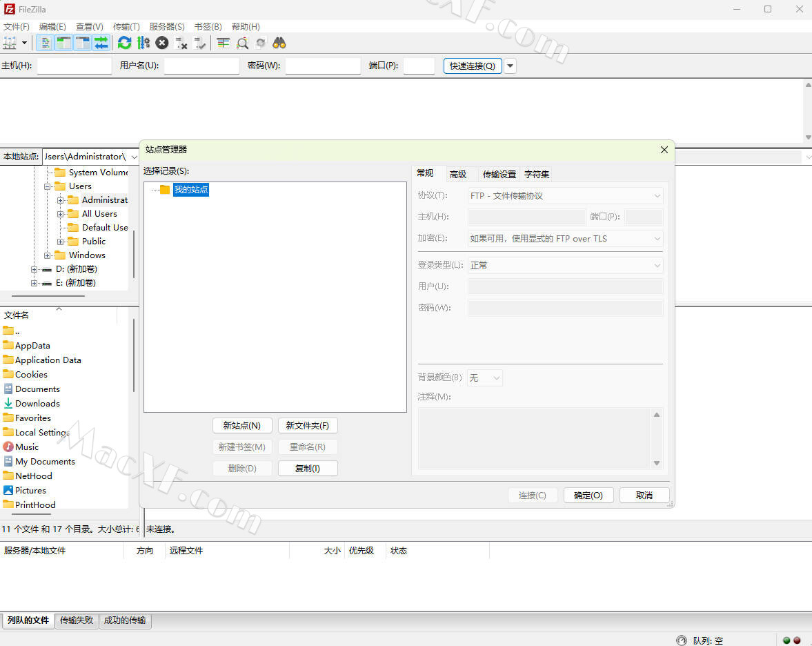Click the quick connect 主机(H) field
The height and width of the screenshot is (646, 812).
tap(75, 66)
